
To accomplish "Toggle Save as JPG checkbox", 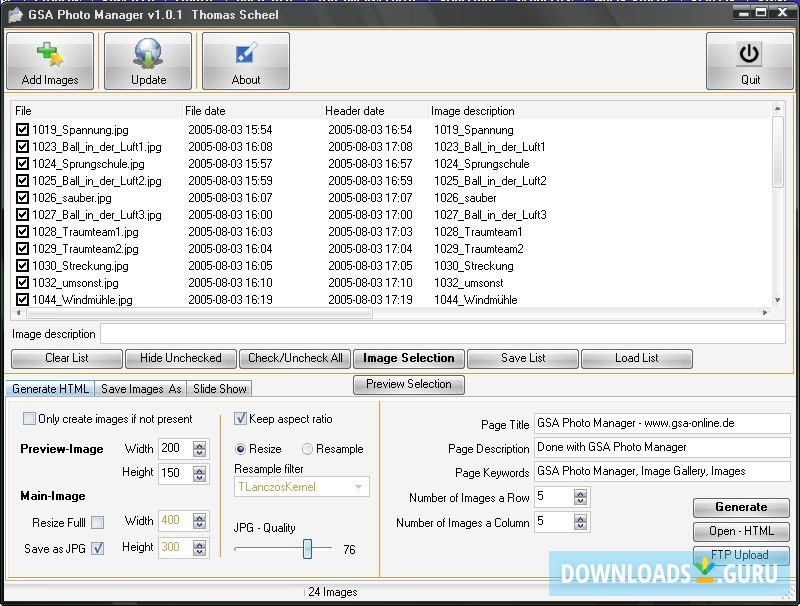I will 98,548.
